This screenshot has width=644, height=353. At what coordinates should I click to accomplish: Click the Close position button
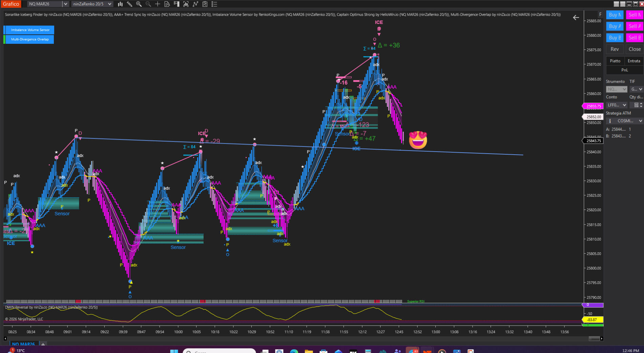[634, 49]
